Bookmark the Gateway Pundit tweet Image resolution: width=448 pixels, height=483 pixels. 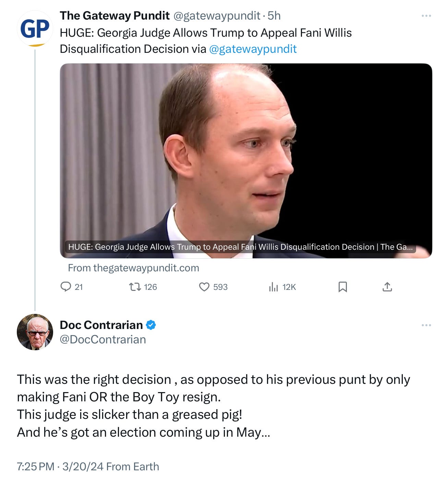pyautogui.click(x=343, y=287)
